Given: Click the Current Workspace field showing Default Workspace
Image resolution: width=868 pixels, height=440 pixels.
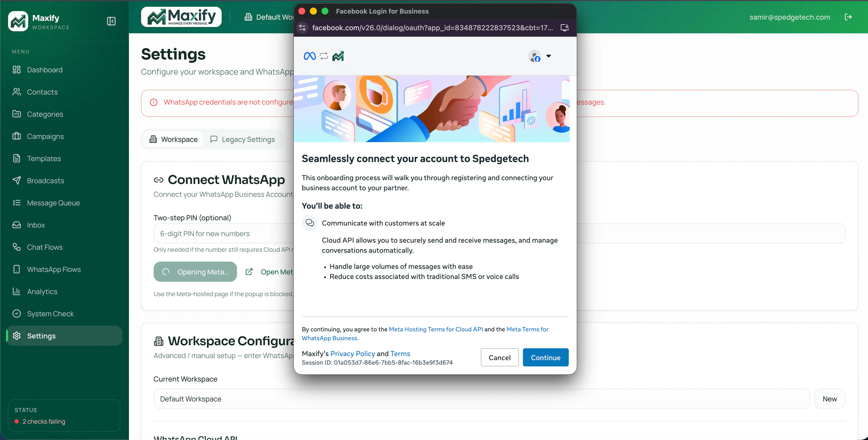Looking at the screenshot, I should point(482,399).
